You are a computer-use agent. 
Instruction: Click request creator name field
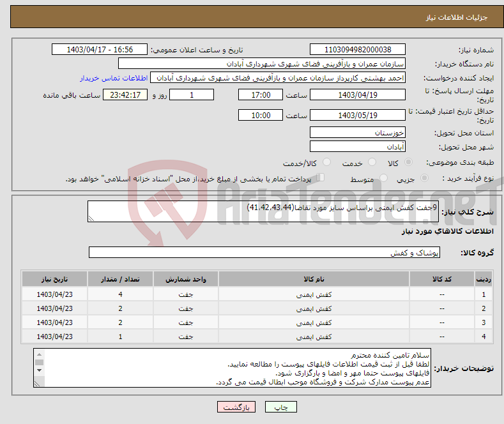click(x=278, y=78)
